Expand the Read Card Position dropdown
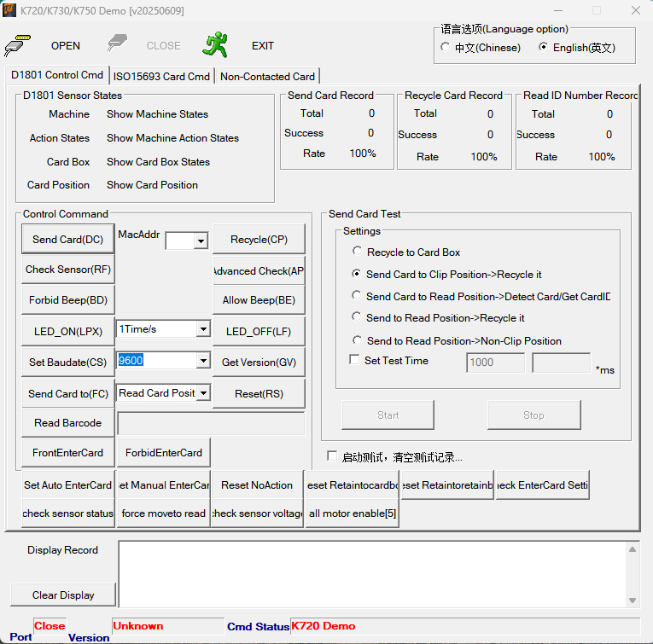 tap(202, 393)
